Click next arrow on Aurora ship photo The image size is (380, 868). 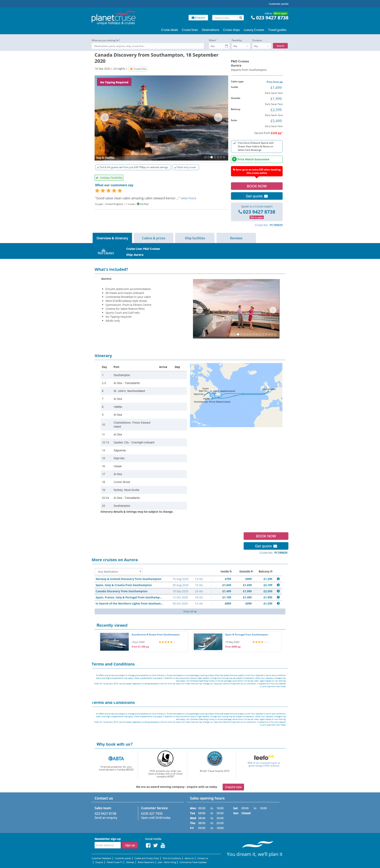pyautogui.click(x=273, y=310)
